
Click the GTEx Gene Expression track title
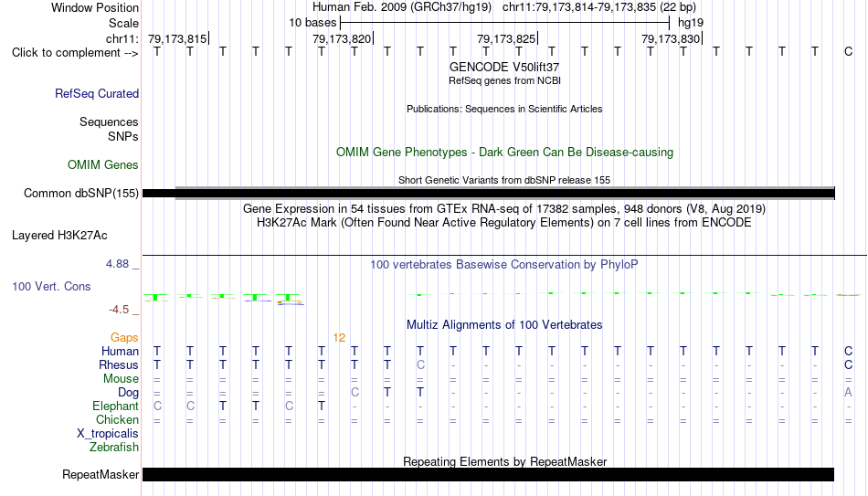pyautogui.click(x=504, y=208)
